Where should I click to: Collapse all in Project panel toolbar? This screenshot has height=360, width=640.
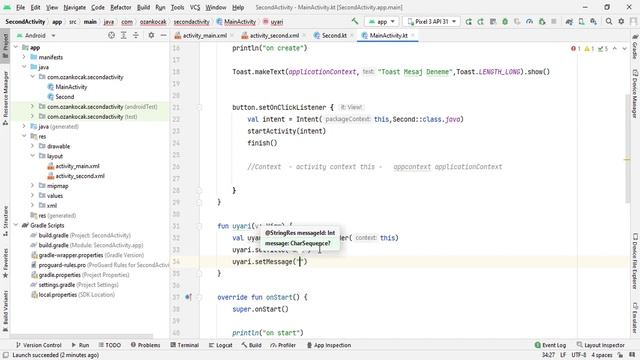[136, 36]
